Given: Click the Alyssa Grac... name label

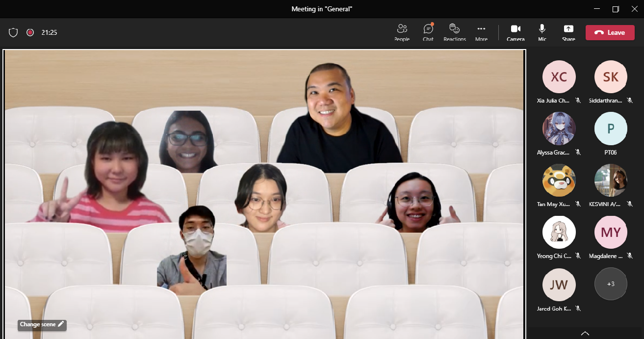Looking at the screenshot, I should [x=553, y=153].
